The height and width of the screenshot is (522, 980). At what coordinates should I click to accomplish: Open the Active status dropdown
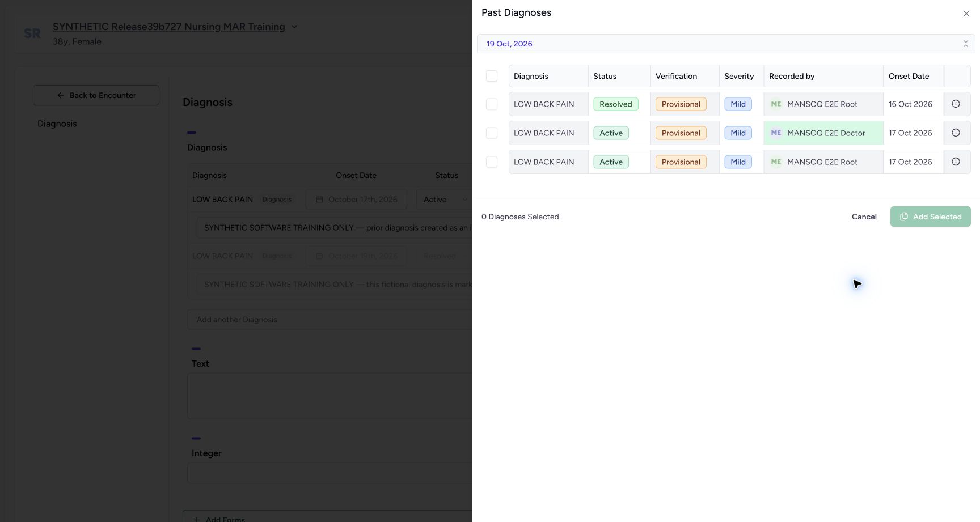coord(445,200)
